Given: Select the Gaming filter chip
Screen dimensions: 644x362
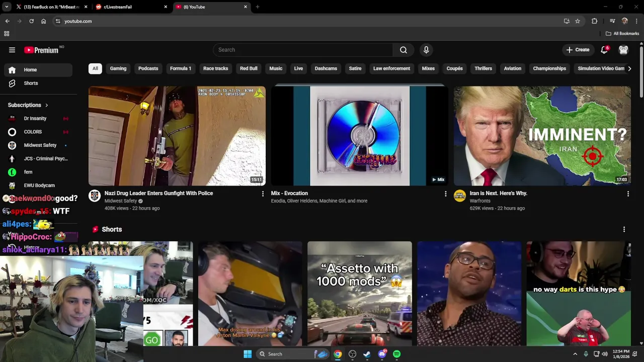Looking at the screenshot, I should (118, 68).
